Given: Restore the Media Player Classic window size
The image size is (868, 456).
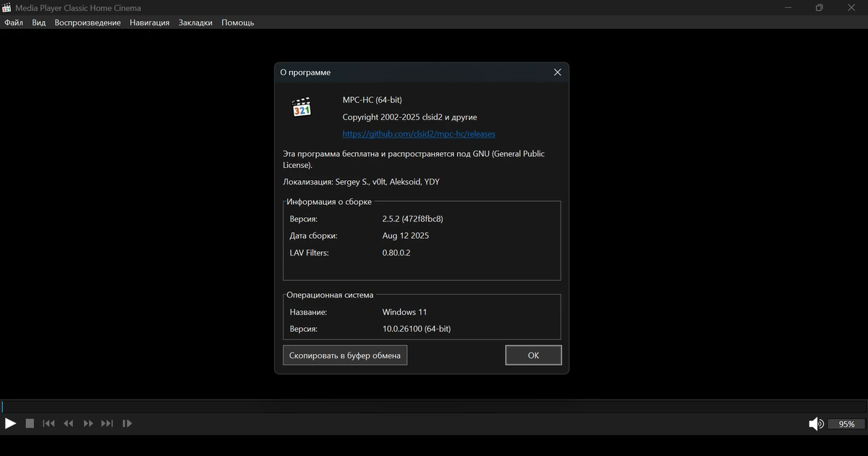Looking at the screenshot, I should [x=819, y=8].
